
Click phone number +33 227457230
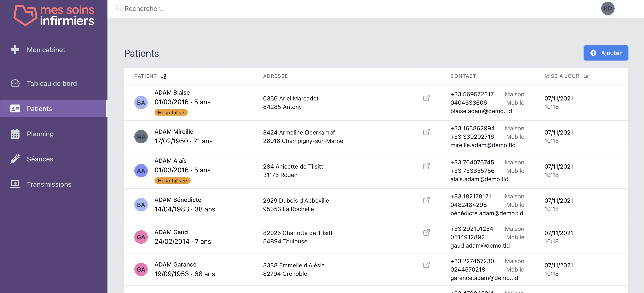472,261
